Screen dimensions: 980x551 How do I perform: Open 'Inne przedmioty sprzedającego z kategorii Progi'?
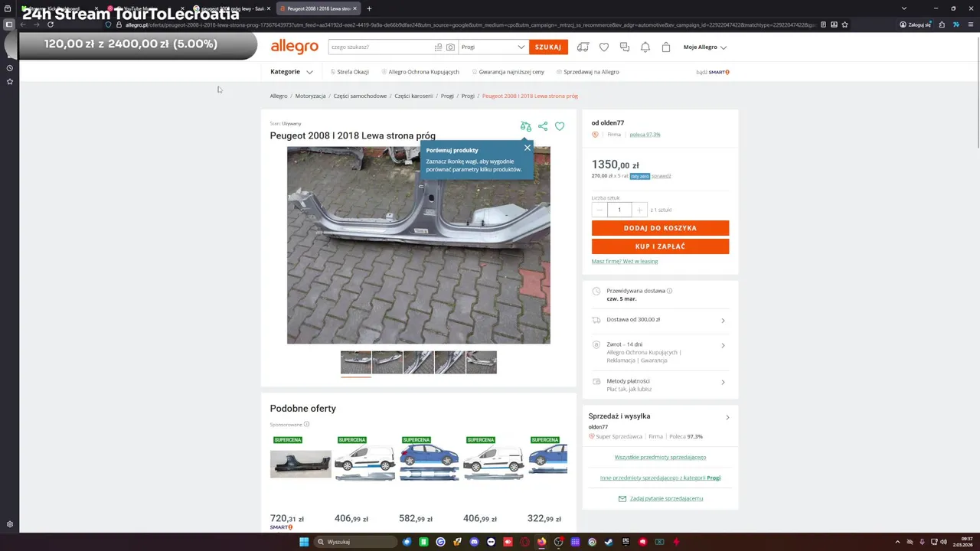point(660,478)
